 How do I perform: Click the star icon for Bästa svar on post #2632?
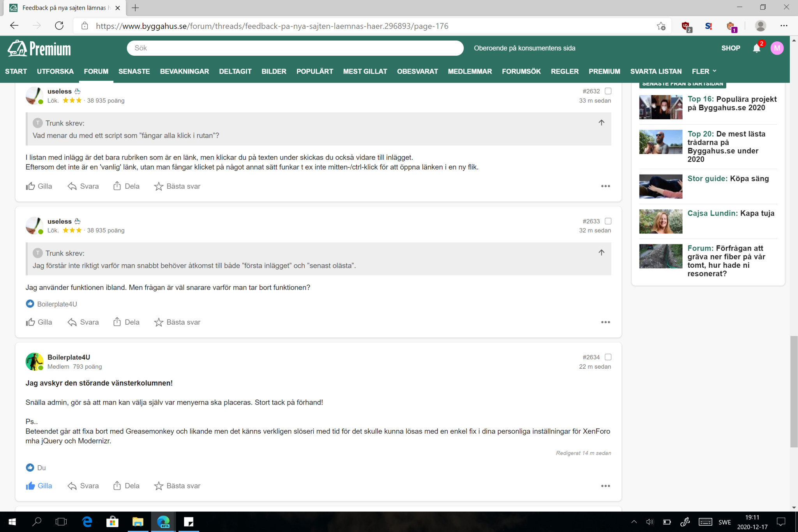[159, 186]
